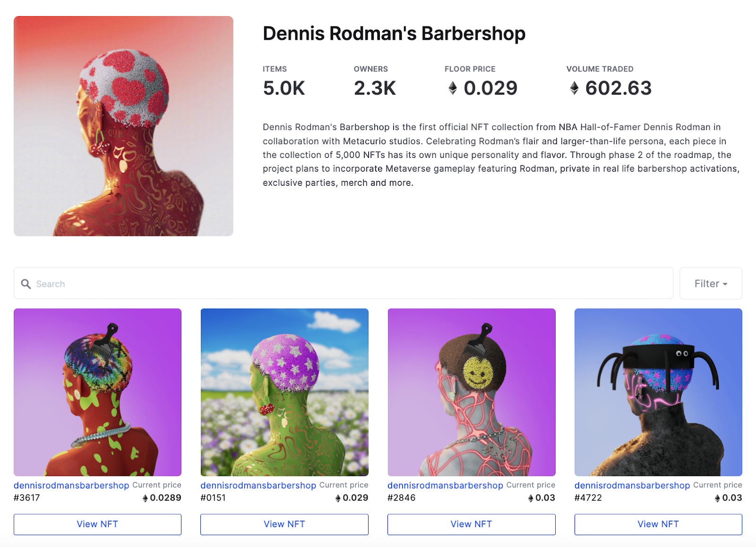Open dennisrodmansbarbershop link above #0151
The width and height of the screenshot is (756, 547).
coord(258,486)
